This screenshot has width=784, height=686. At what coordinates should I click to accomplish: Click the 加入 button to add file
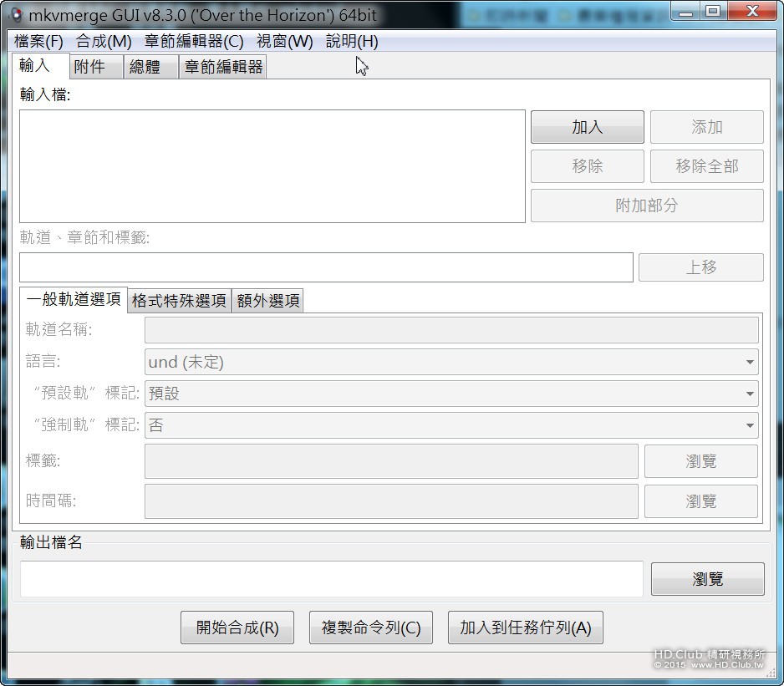pos(587,127)
